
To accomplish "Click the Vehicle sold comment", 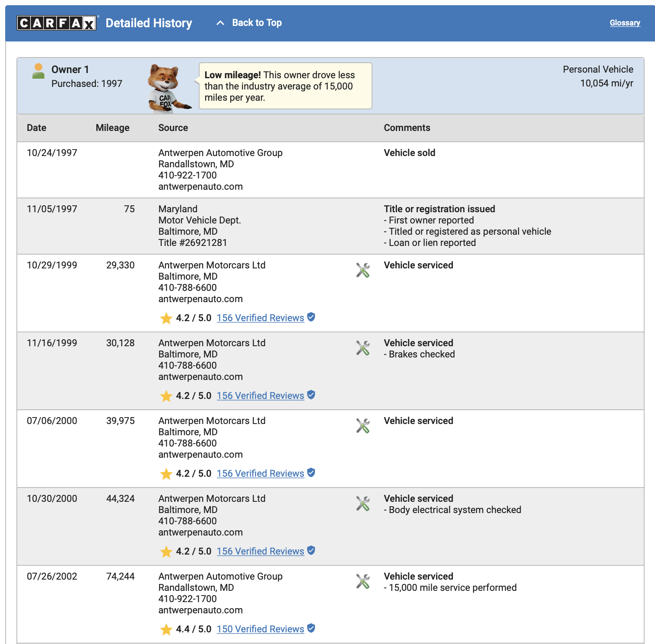I will tap(410, 153).
